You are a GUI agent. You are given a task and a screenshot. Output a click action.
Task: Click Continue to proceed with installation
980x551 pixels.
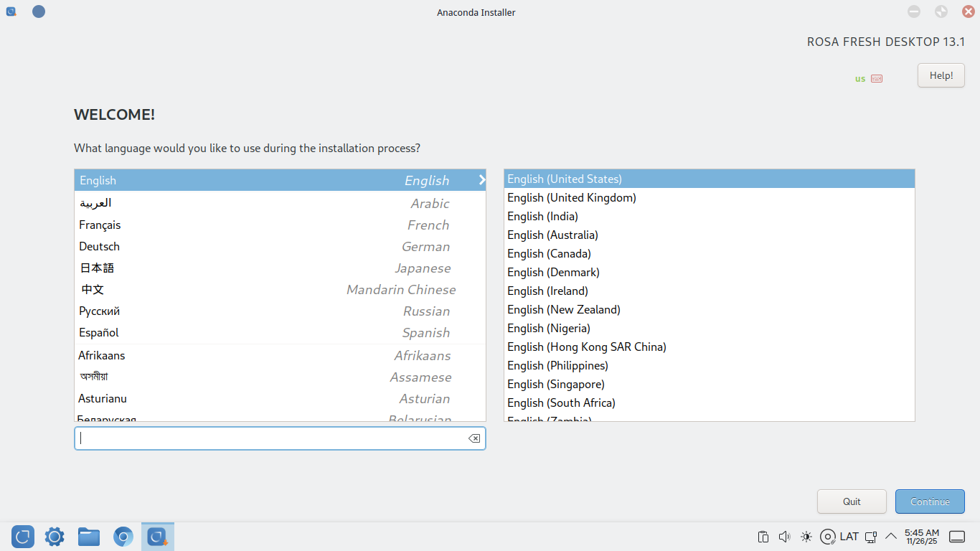point(930,501)
